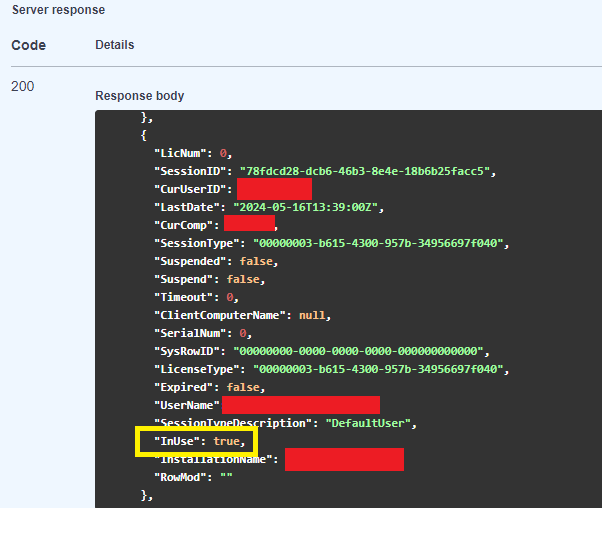
Task: Click the LicenseType GUID value
Action: 378,369
